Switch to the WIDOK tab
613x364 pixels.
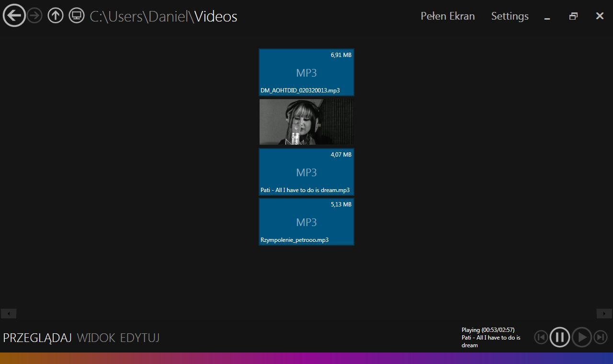pos(96,338)
